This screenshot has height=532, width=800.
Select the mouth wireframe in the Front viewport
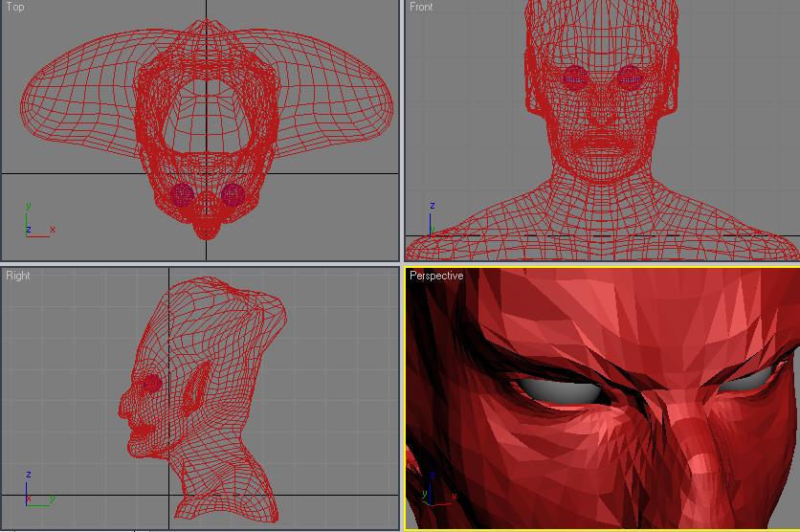tap(602, 143)
